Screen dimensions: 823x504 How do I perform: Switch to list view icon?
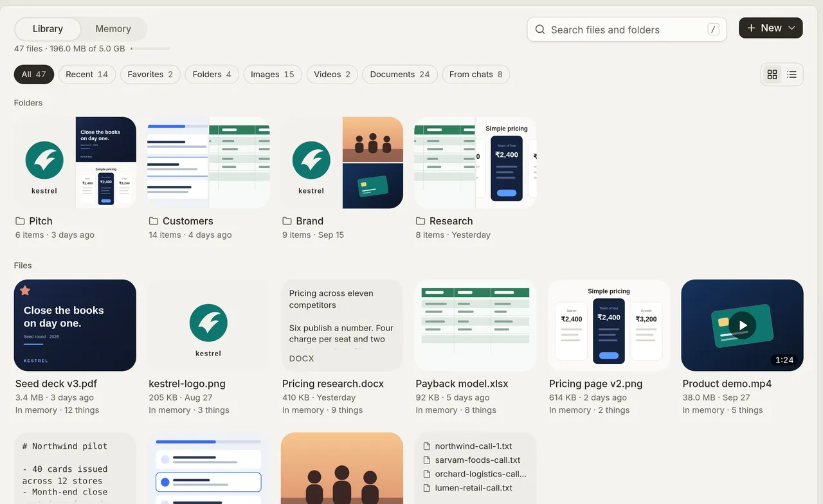[x=791, y=75]
